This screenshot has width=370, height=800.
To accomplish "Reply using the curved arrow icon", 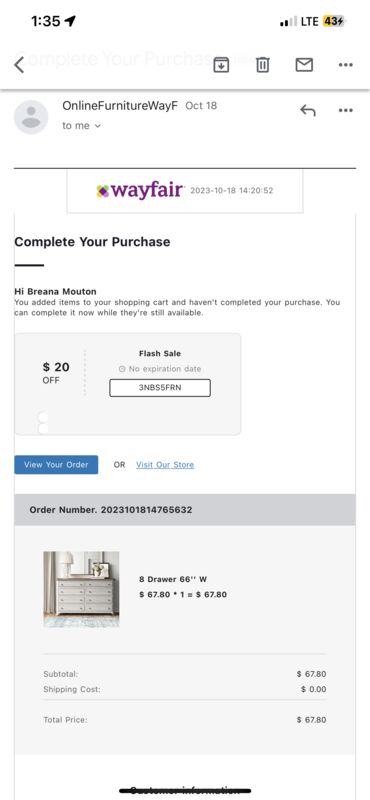I will 308,110.
